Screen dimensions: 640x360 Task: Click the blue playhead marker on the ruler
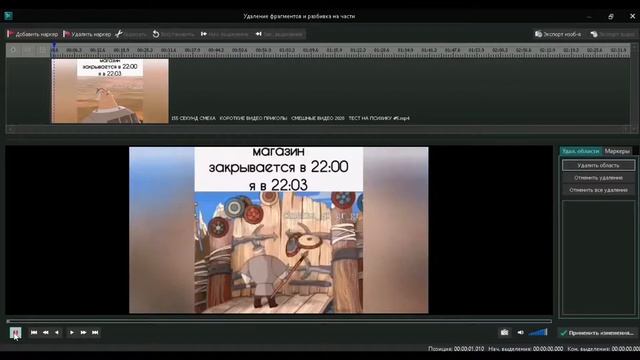pyautogui.click(x=54, y=46)
